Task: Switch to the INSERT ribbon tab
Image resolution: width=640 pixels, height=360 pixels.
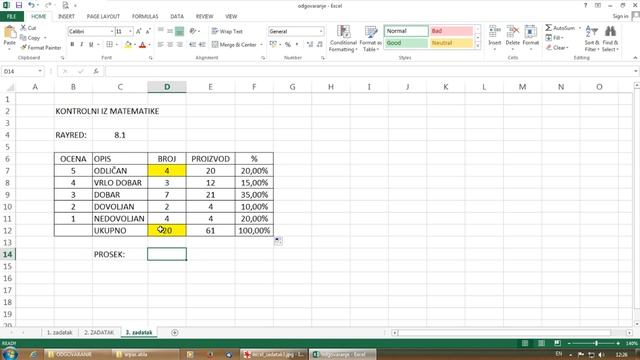Action: (x=66, y=16)
